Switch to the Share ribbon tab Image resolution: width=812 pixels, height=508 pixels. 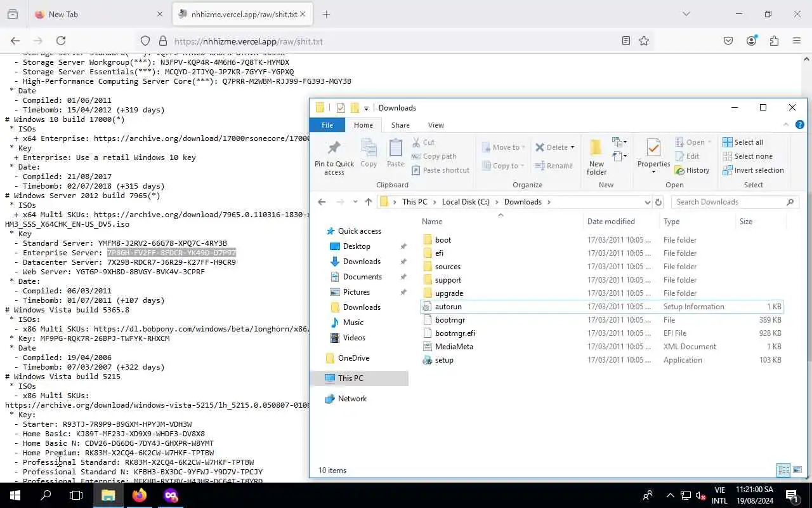(x=400, y=125)
